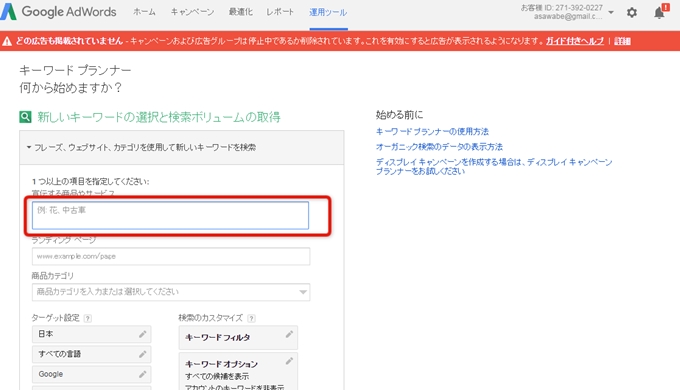Edit the 日本 location target pencil

point(142,334)
